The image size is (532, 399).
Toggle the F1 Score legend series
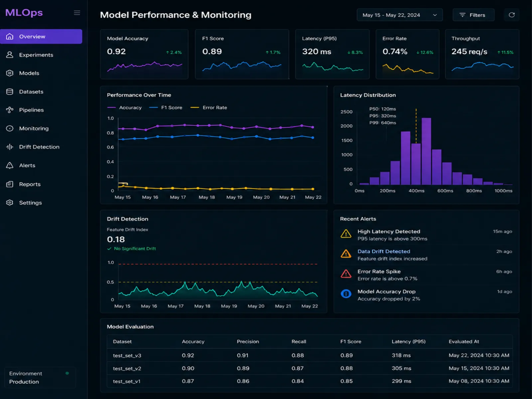[166, 108]
